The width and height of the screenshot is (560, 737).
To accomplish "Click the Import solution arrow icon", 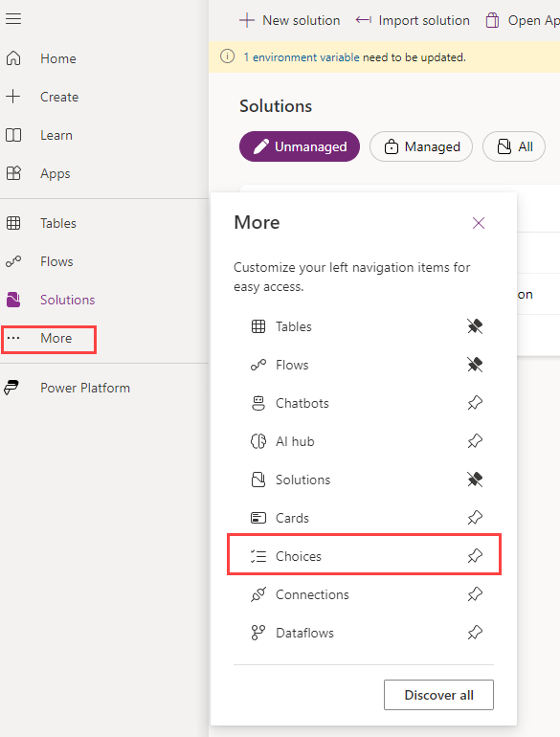I will (364, 20).
